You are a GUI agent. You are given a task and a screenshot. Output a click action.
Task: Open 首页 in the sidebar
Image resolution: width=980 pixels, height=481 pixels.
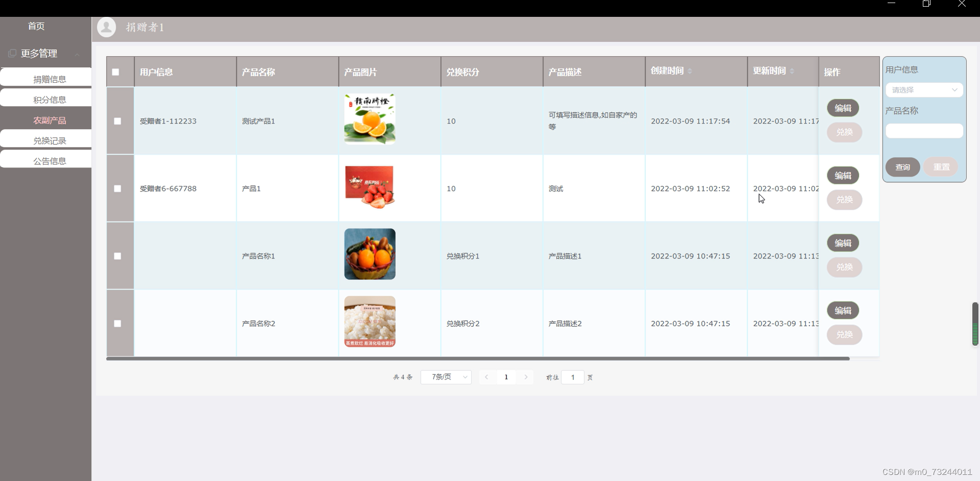pyautogui.click(x=36, y=26)
